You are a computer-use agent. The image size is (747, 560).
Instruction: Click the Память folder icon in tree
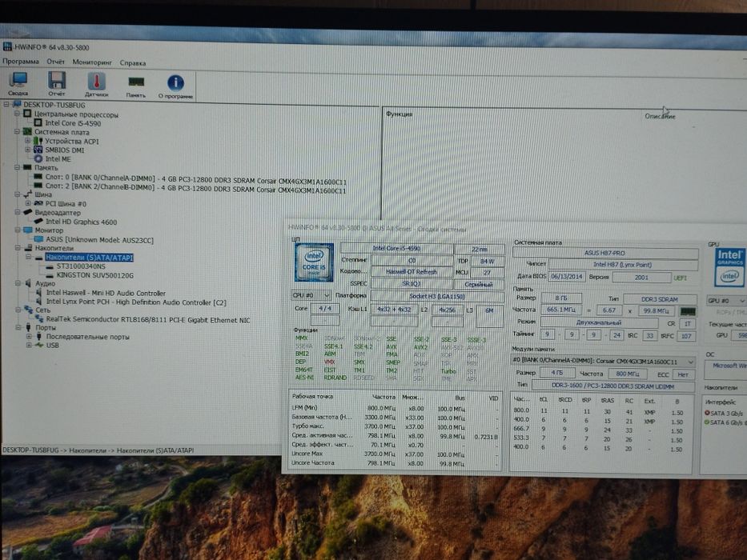pos(27,168)
